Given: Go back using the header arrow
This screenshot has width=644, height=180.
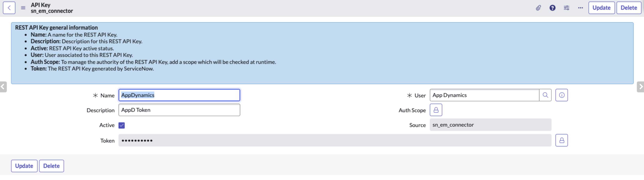Looking at the screenshot, I should tap(9, 8).
